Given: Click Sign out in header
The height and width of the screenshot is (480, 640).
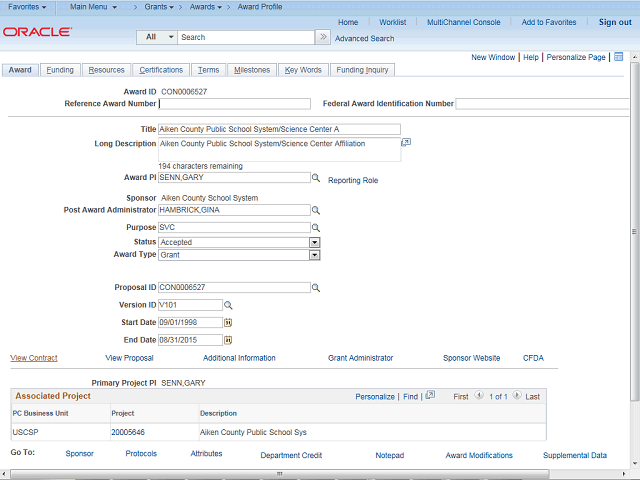Looking at the screenshot, I should pos(615,22).
